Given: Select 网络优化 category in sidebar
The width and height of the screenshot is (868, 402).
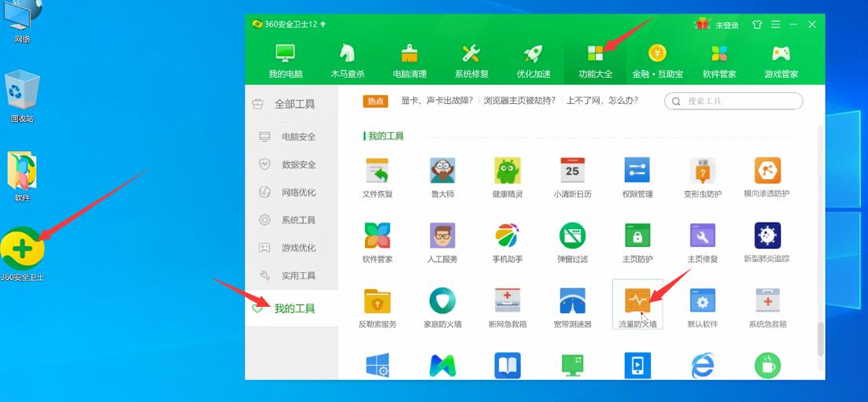Looking at the screenshot, I should tap(291, 192).
